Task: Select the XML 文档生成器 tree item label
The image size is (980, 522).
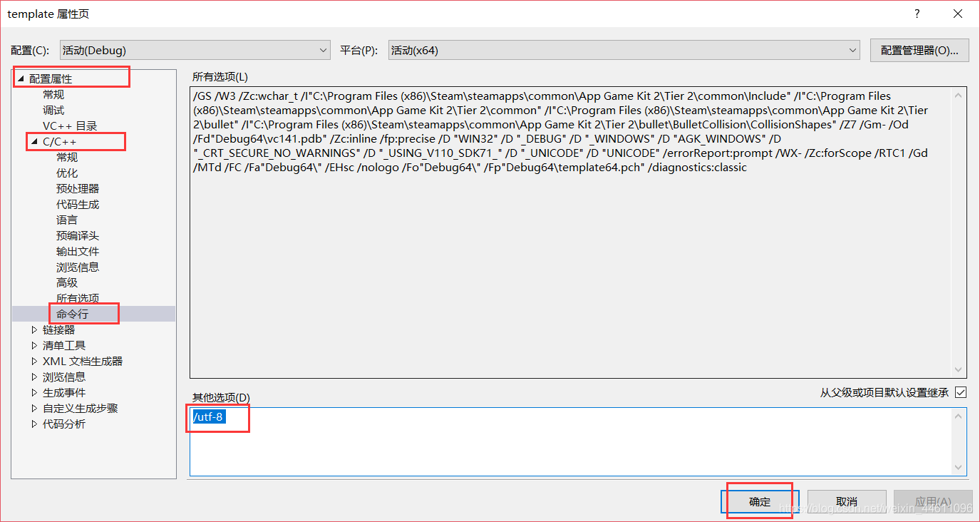Action: pyautogui.click(x=83, y=362)
